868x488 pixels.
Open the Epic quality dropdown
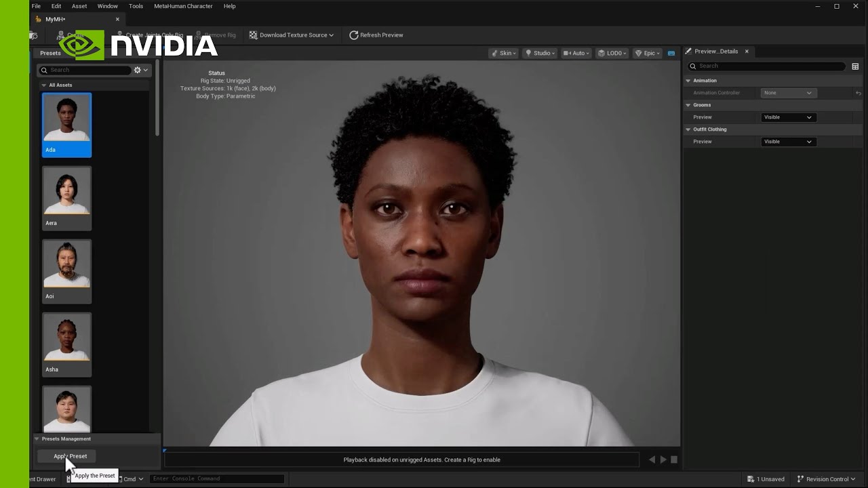(x=648, y=53)
